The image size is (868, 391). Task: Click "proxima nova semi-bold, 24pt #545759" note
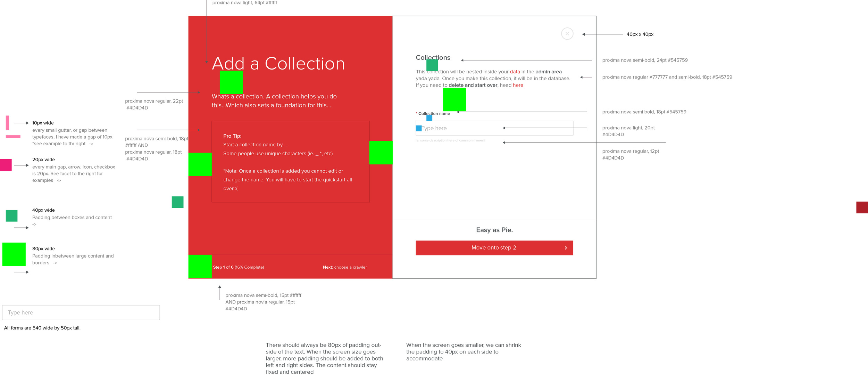click(645, 60)
